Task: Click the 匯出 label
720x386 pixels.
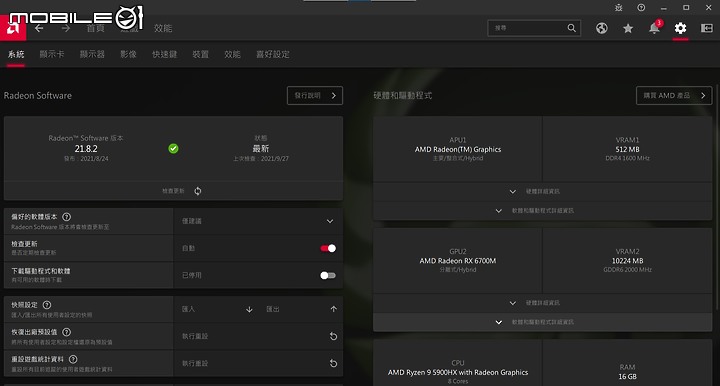Action: [x=273, y=309]
